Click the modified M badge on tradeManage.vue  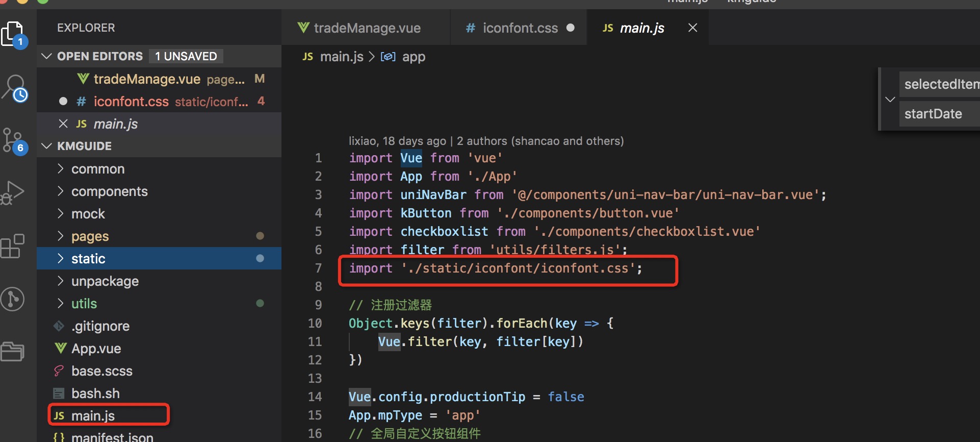(x=260, y=79)
